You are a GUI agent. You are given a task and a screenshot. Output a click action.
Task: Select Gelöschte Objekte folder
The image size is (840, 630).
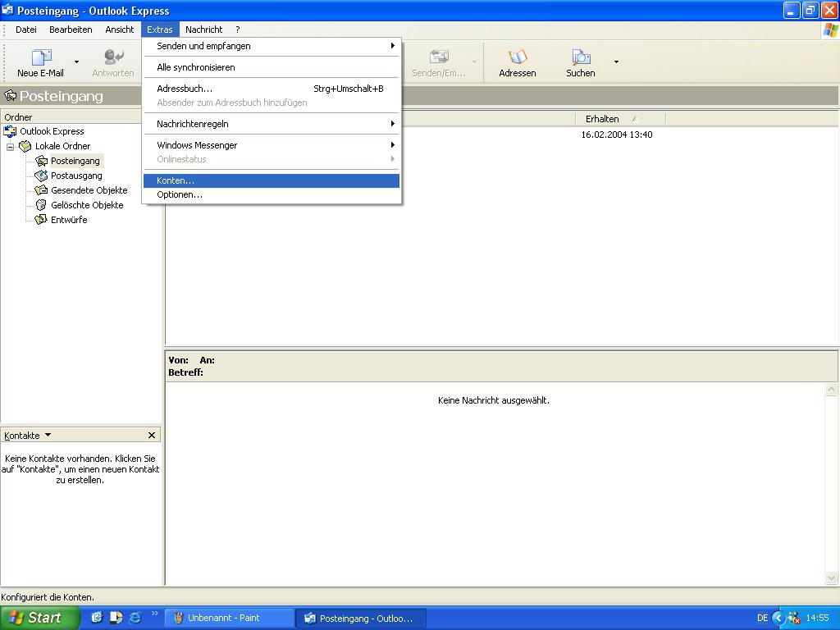click(87, 205)
